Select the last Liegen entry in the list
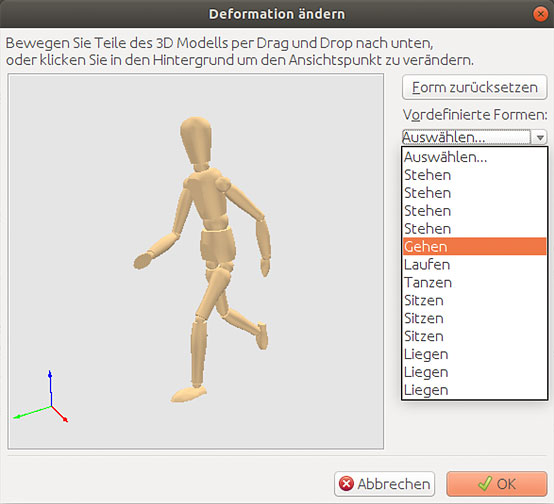Image resolution: width=554 pixels, height=504 pixels. (x=475, y=390)
